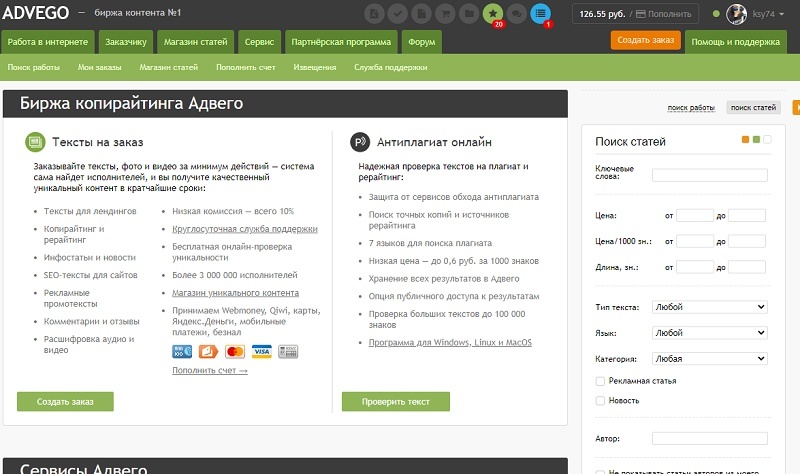Image resolution: width=800 pixels, height=474 pixels.
Task: Open the Сервис tab
Action: point(259,42)
